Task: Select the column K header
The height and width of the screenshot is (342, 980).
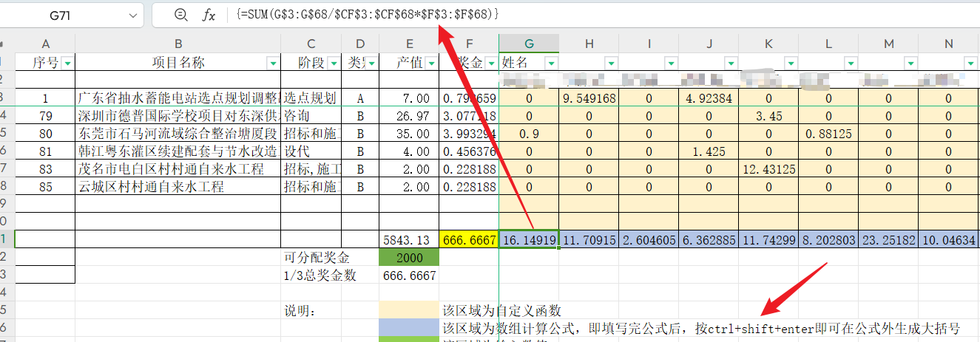Action: [768, 44]
